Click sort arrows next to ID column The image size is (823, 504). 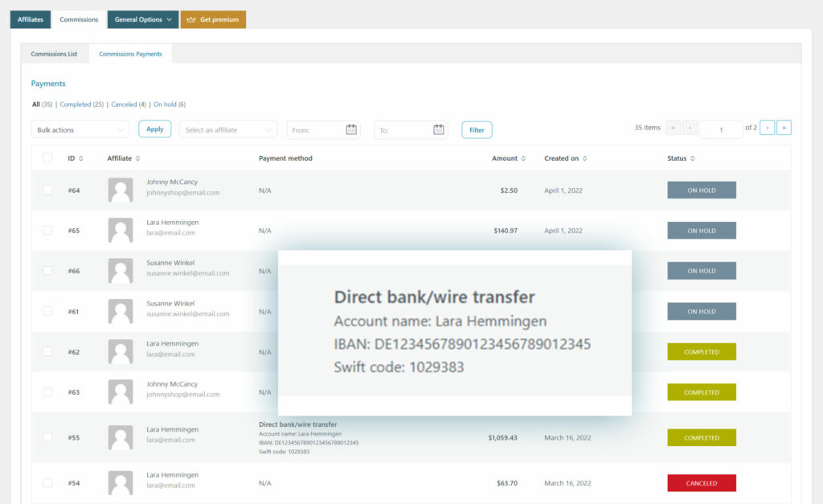tap(81, 158)
